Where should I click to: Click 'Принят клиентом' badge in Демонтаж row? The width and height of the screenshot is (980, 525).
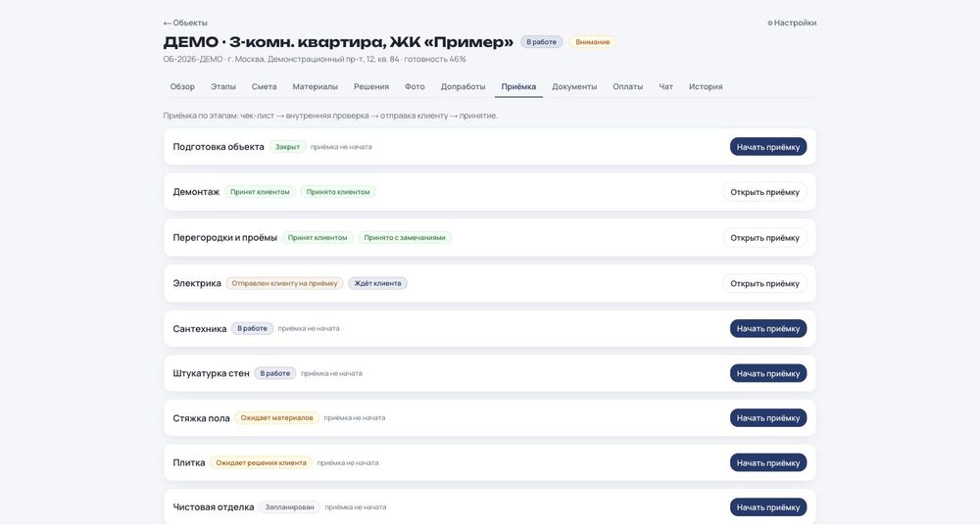pos(260,192)
